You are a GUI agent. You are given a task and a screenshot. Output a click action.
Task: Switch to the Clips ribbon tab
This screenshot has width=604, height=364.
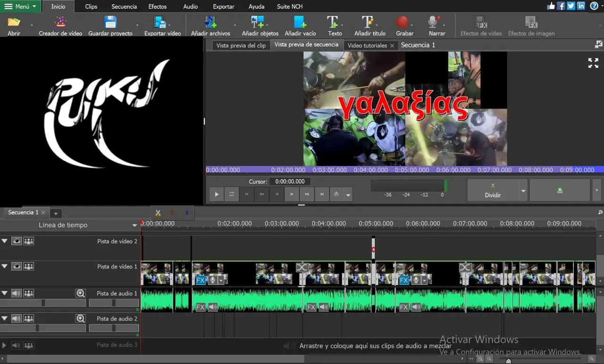pyautogui.click(x=91, y=7)
